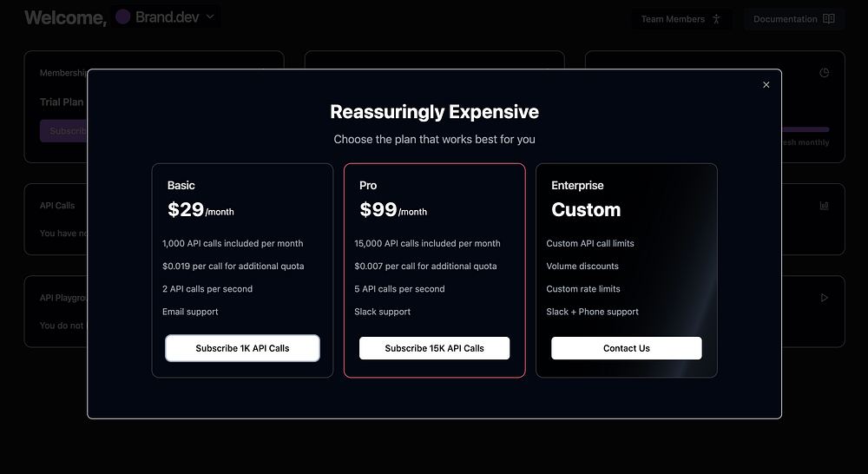Screen dimensions: 868x474
Task: Click the purple Brand.dev logo circle
Action: click(x=123, y=17)
